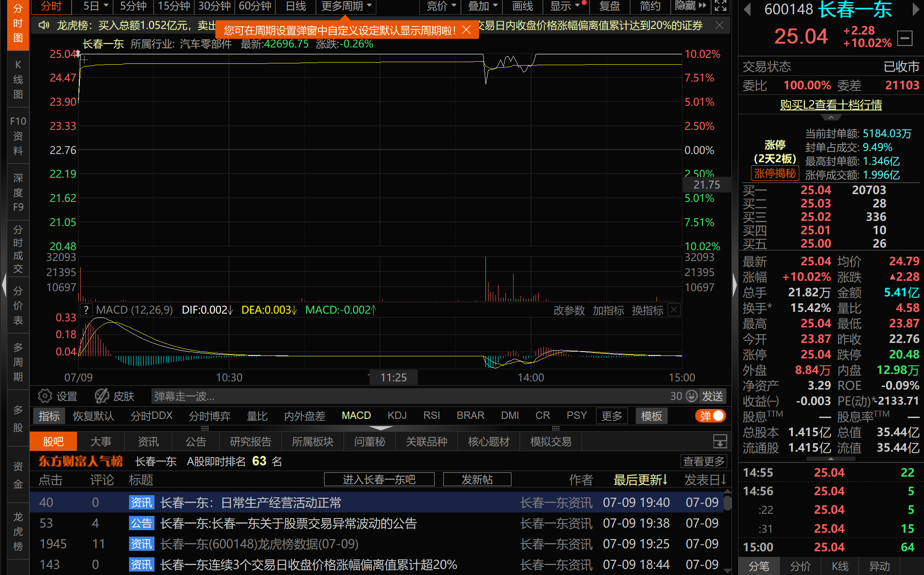Click the post list scrollbar thumb
The image size is (924, 575).
pos(728,503)
